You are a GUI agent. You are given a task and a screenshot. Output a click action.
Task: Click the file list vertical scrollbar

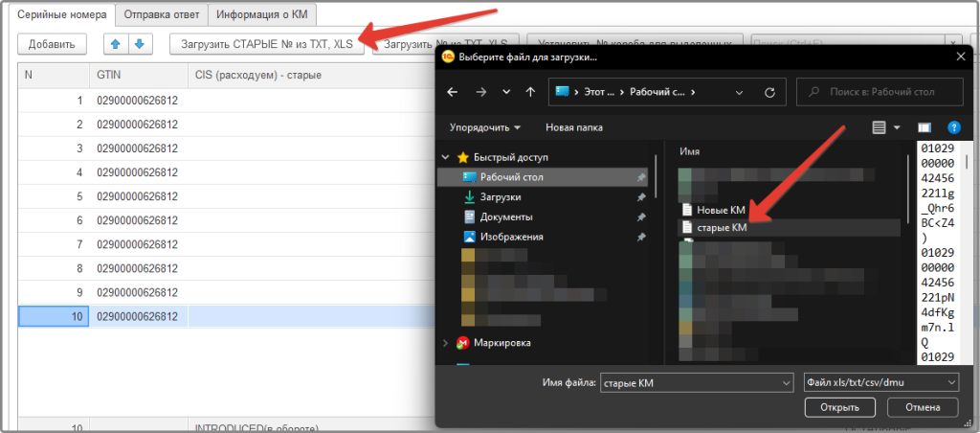[908, 188]
